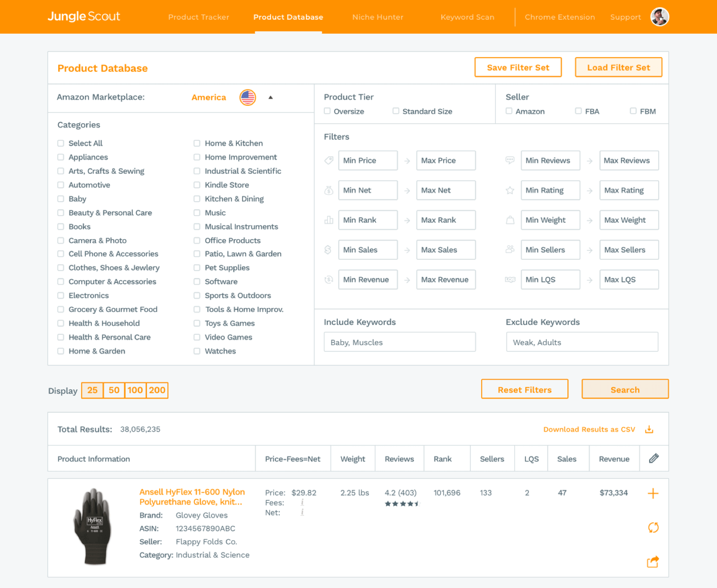Click the Min Price input field

(368, 160)
